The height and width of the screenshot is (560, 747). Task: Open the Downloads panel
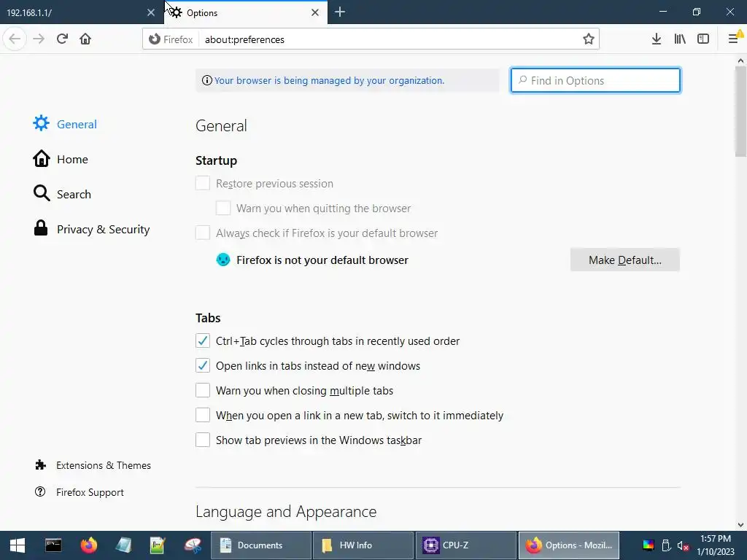(657, 39)
